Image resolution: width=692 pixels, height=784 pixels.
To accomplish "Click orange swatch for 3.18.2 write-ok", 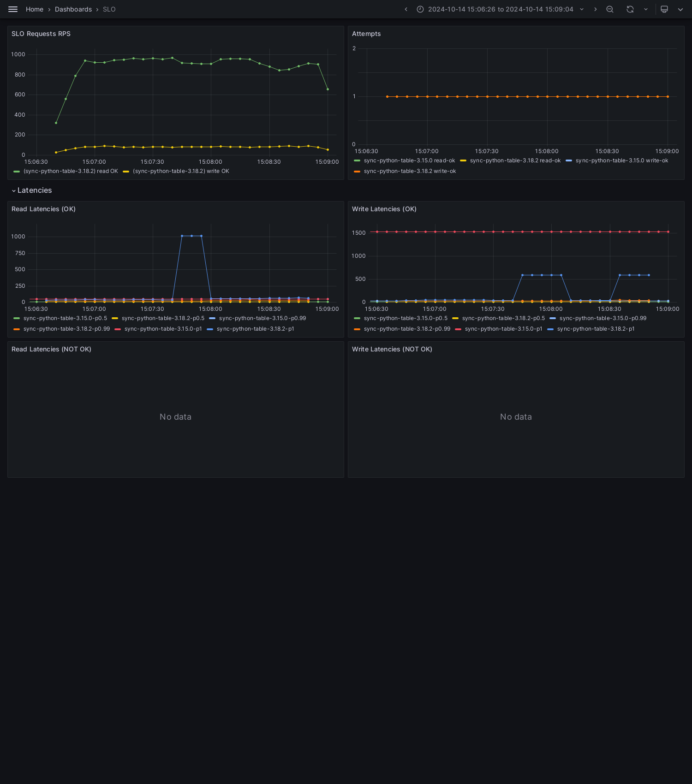I will click(x=357, y=171).
